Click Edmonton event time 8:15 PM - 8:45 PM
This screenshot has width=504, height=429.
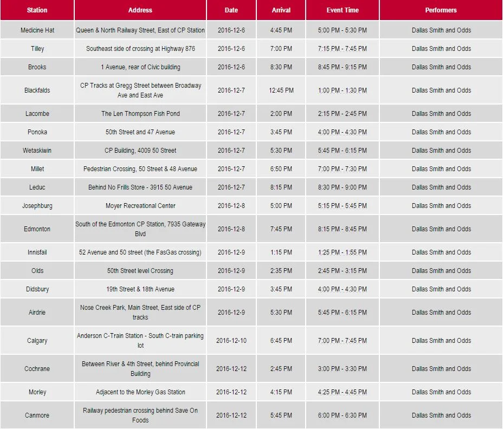pos(343,229)
